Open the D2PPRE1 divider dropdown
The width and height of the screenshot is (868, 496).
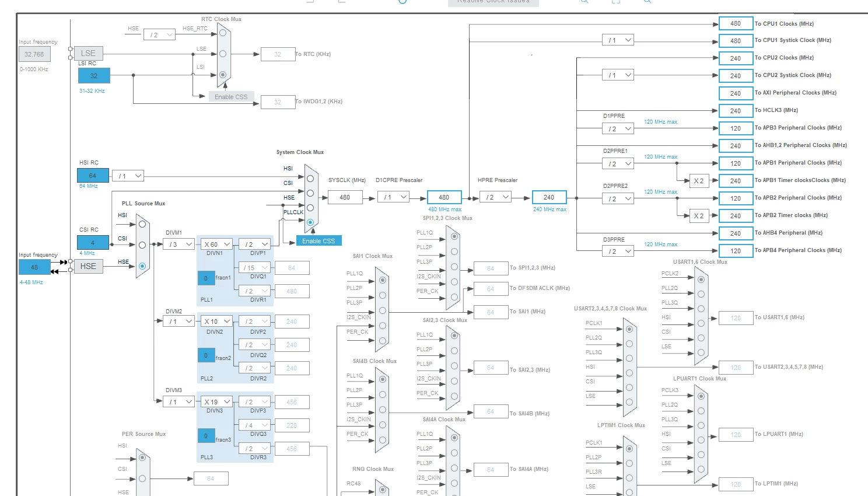click(x=618, y=164)
